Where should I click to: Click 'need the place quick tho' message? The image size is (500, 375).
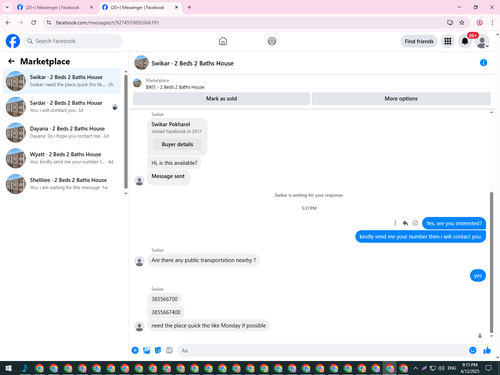click(x=209, y=325)
